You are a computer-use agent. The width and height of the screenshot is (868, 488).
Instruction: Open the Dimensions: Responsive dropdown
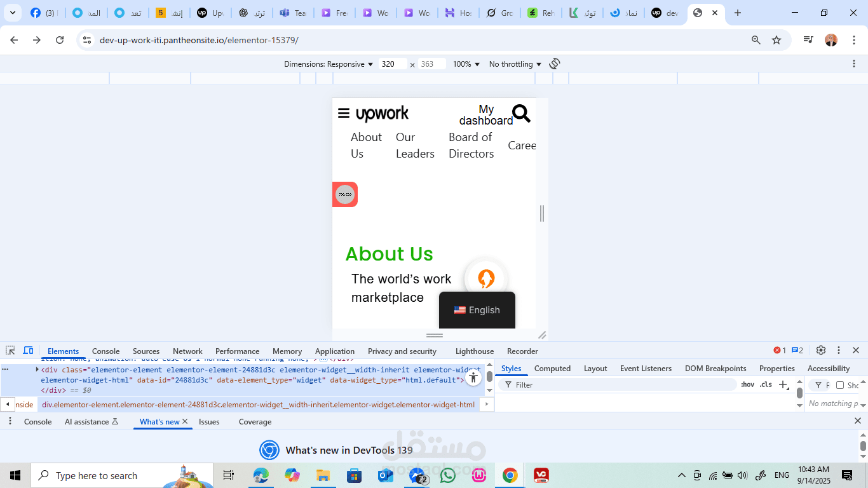click(329, 64)
